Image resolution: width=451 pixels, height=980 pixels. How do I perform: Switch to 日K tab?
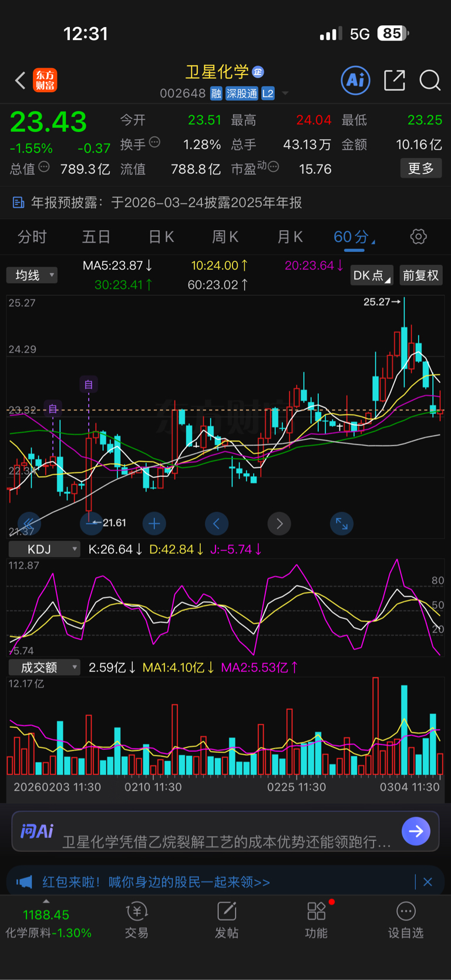tap(161, 237)
